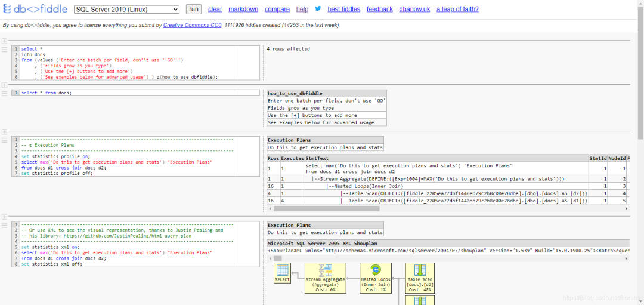This screenshot has width=644, height=305.
Task: Click the drag handle beside the first batch
Action: (x=4, y=50)
